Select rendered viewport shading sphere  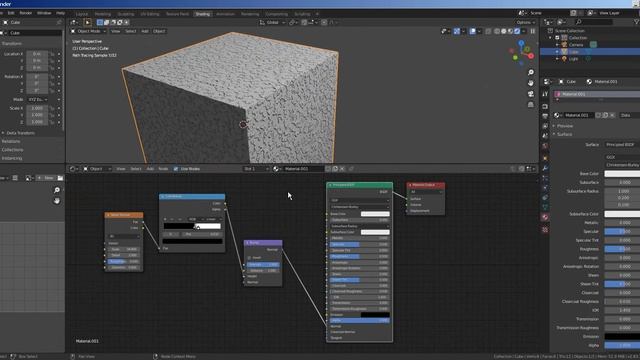click(x=517, y=31)
